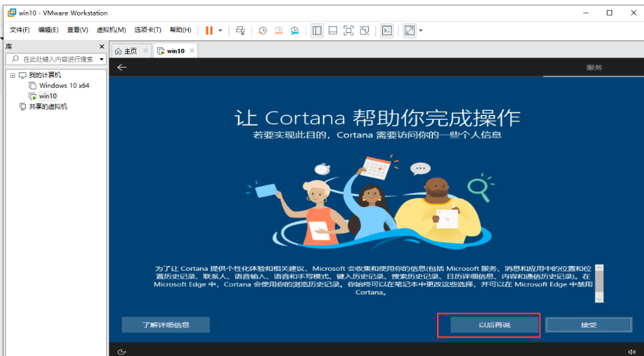Click Send Ctrl+Alt+Del toolbar icon

click(240, 30)
